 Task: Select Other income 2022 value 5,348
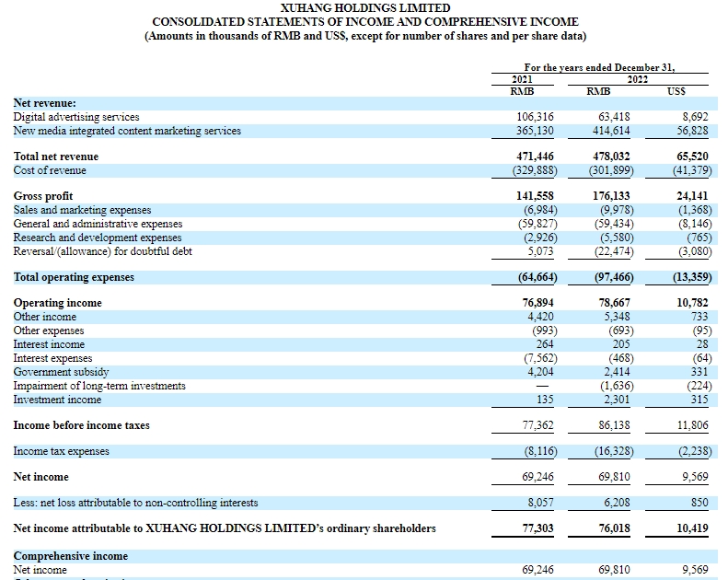click(x=617, y=317)
